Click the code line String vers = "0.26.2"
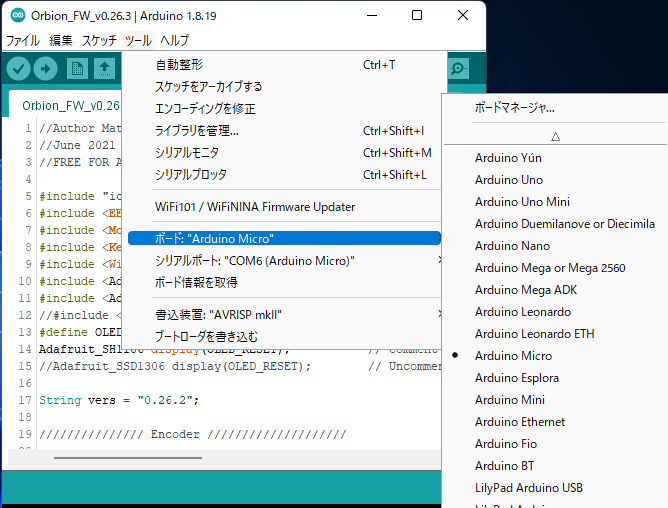Viewport: 668px width, 508px height. pos(119,400)
